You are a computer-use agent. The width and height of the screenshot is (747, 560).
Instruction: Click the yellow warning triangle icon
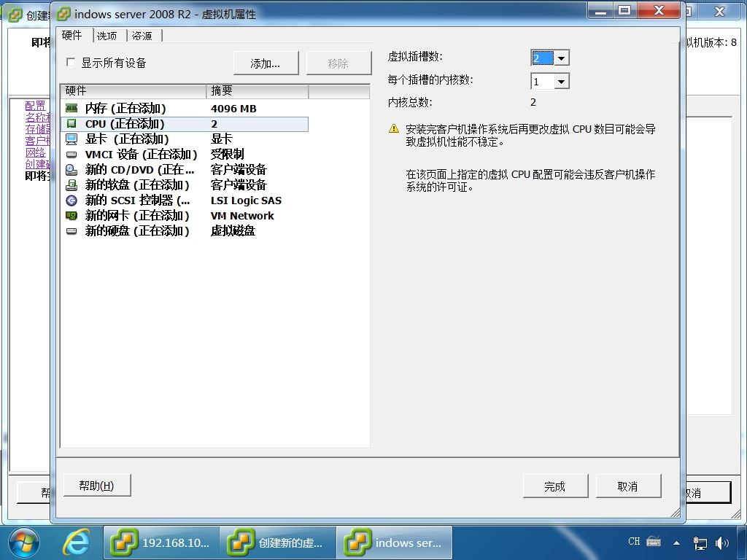[394, 128]
